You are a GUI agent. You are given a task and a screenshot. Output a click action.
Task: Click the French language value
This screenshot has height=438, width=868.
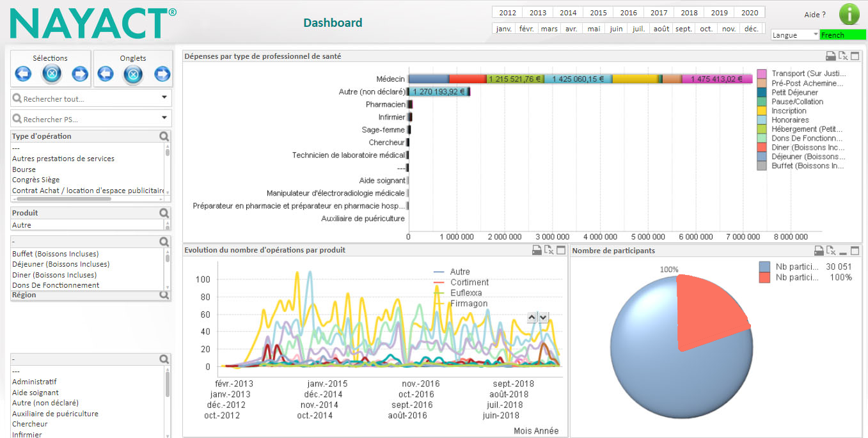[843, 35]
